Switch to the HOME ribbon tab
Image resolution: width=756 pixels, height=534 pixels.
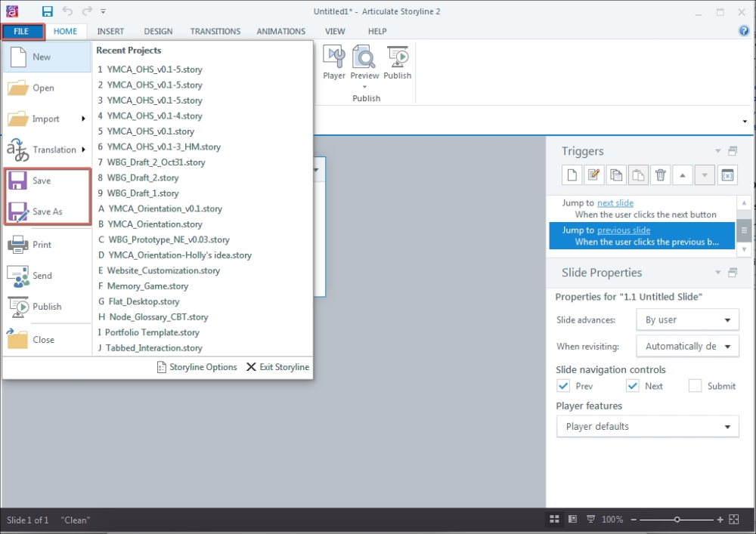point(65,31)
